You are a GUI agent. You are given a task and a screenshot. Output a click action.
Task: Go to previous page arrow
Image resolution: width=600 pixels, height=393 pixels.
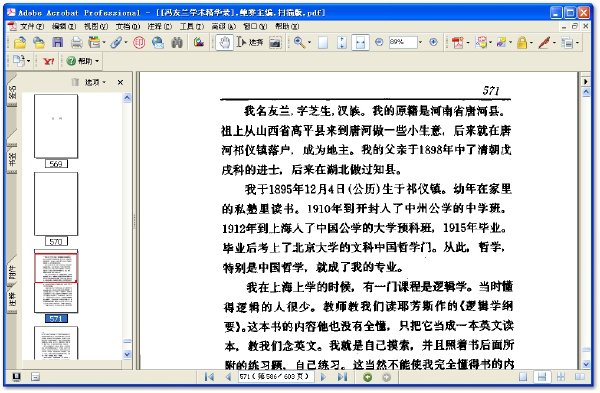(228, 377)
